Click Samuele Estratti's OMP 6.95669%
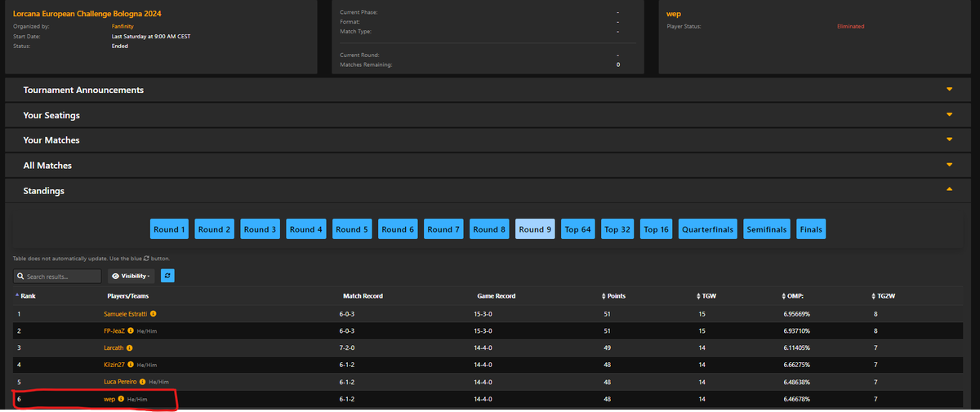This screenshot has width=980, height=412. click(x=796, y=314)
